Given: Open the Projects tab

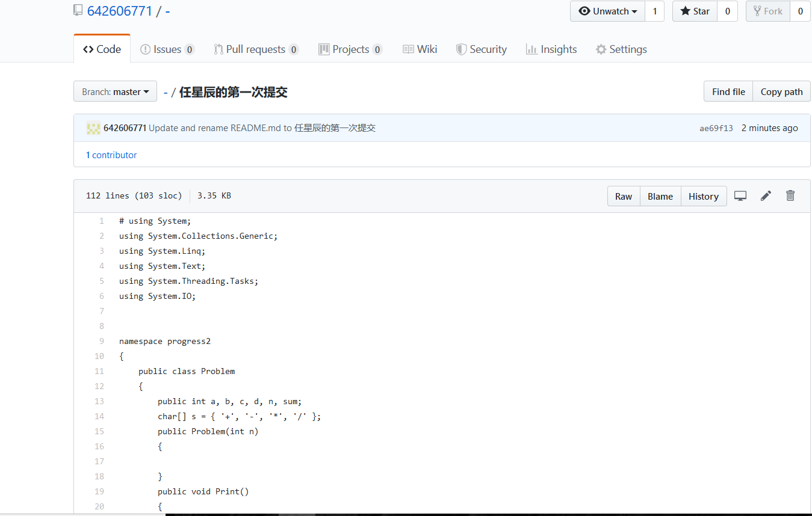Looking at the screenshot, I should coord(350,49).
